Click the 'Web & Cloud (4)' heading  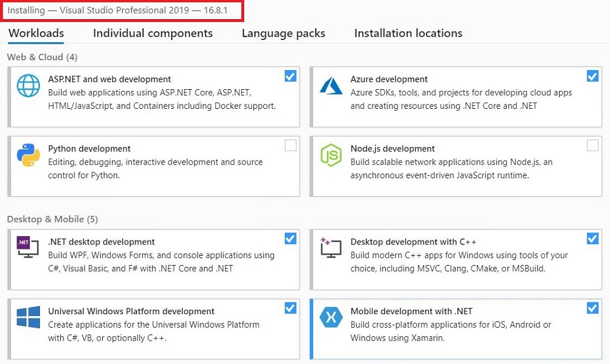tap(42, 57)
